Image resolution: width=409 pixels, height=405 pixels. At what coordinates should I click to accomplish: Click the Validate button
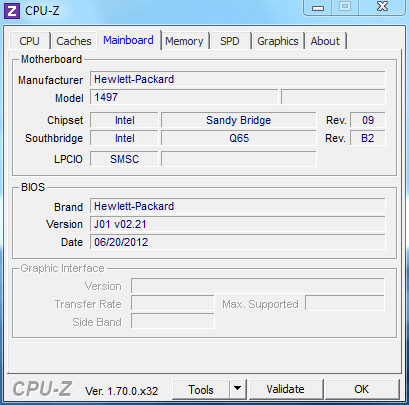point(285,389)
